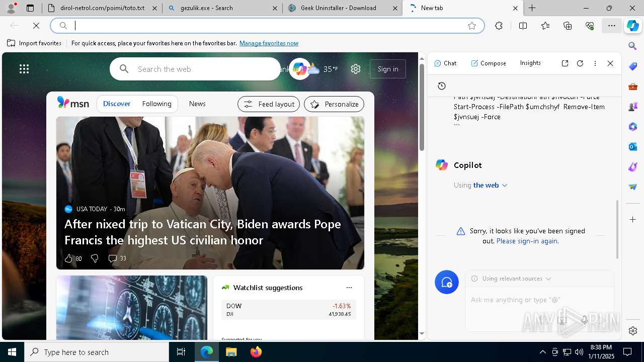Switch to the dirol-netrol toto.txt tab
Image resolution: width=644 pixels, height=362 pixels.
coord(102,8)
